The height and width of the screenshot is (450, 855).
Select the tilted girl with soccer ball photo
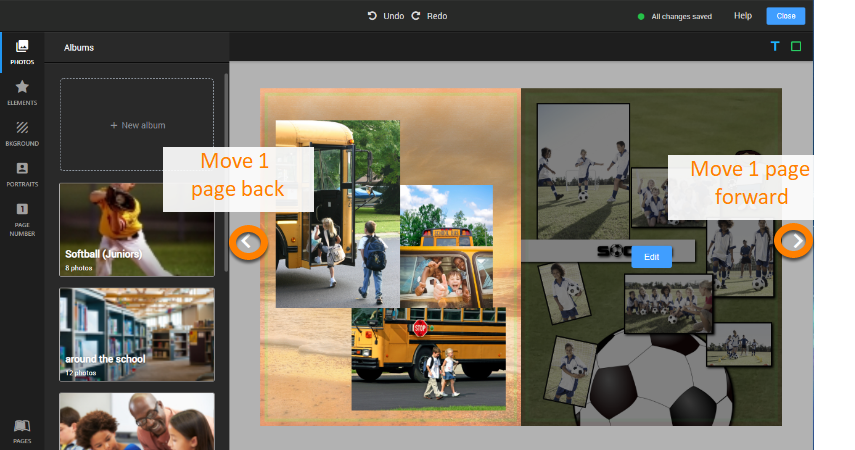point(564,293)
